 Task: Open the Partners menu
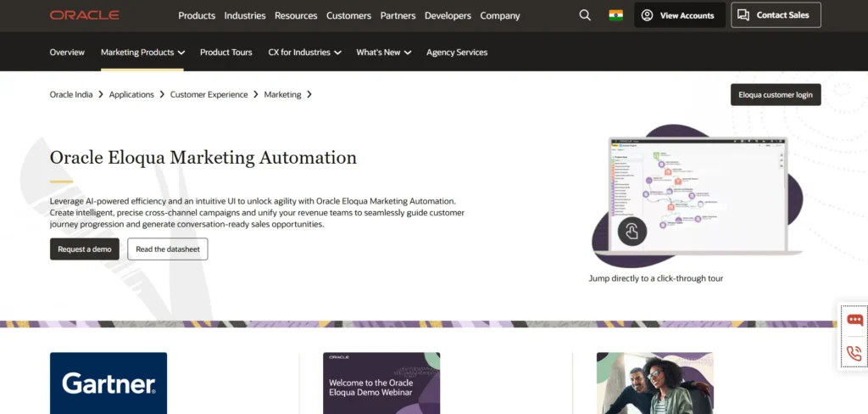click(x=398, y=15)
